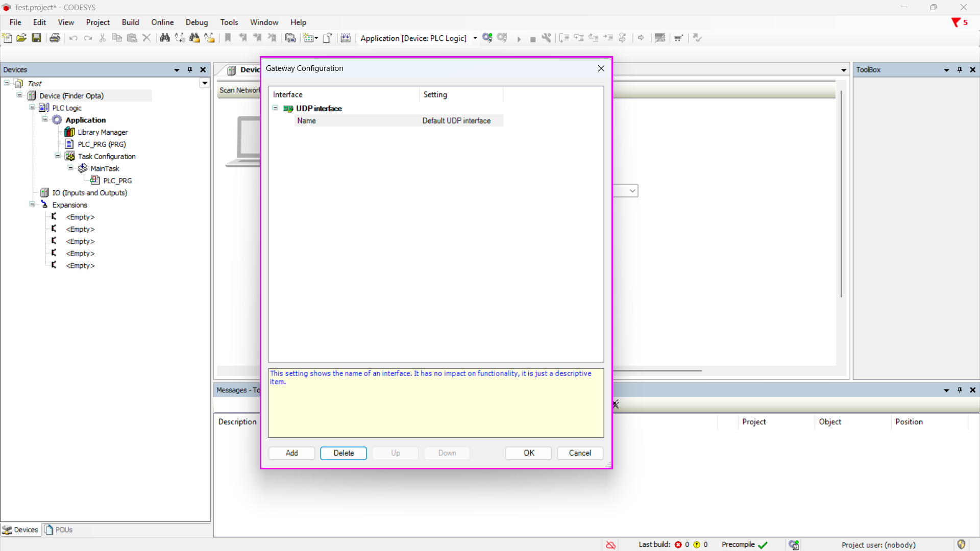This screenshot has width=980, height=551.
Task: Toggle auto-hide pin on ToolBox panel
Action: click(960, 70)
